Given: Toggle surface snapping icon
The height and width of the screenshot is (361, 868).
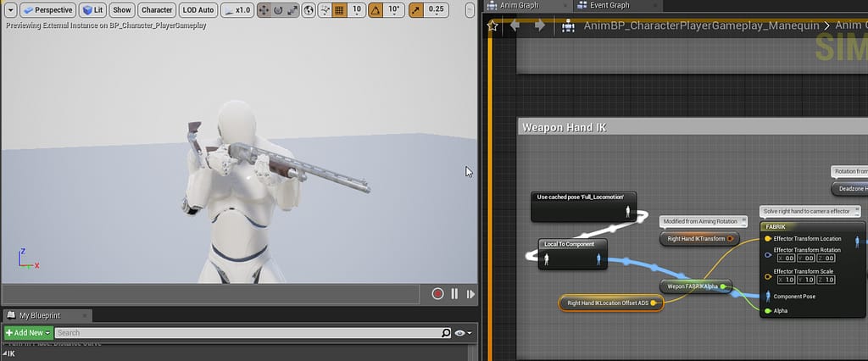Looking at the screenshot, I should pyautogui.click(x=325, y=10).
